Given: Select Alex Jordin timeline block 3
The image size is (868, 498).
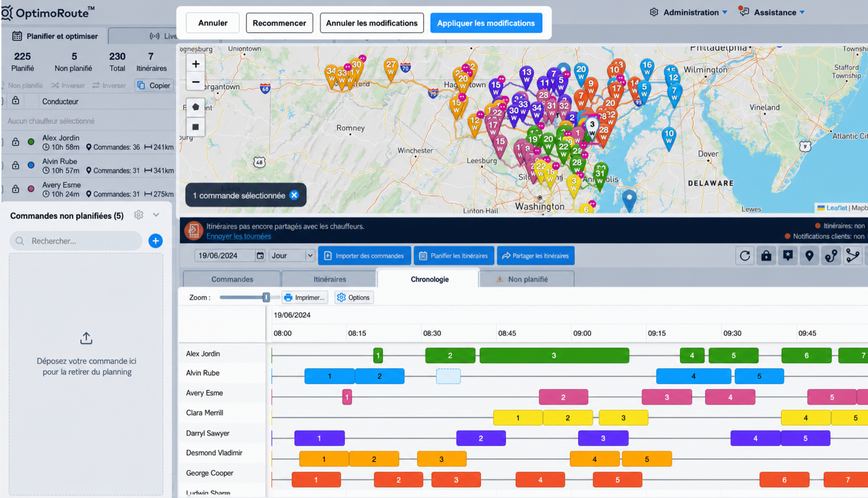Looking at the screenshot, I should tap(554, 355).
